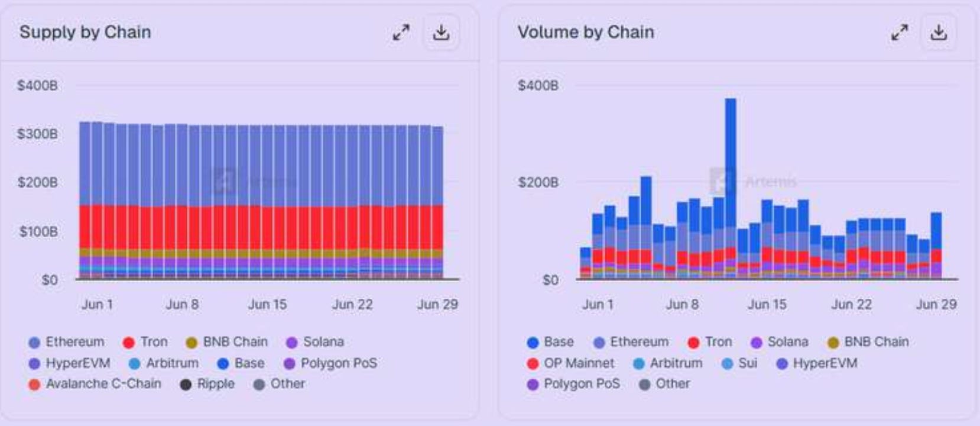Viewport: 980px width, 426px height.
Task: Toggle HyperEVM in the Supply by Chain legend
Action: tap(69, 363)
